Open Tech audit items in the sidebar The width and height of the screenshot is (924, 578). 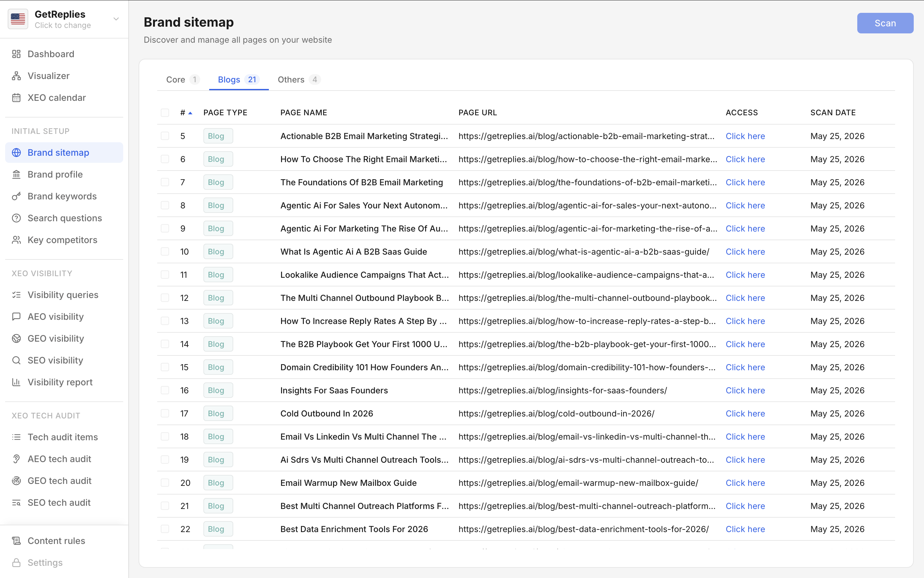pyautogui.click(x=64, y=437)
